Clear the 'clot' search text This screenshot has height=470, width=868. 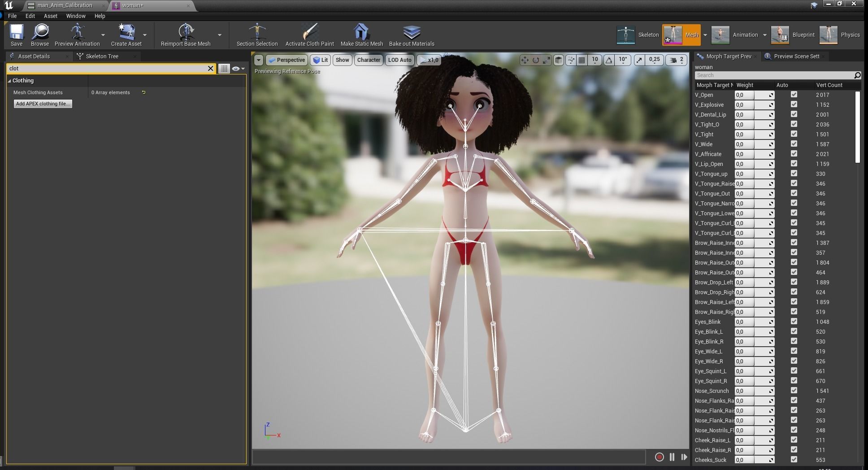tap(210, 69)
